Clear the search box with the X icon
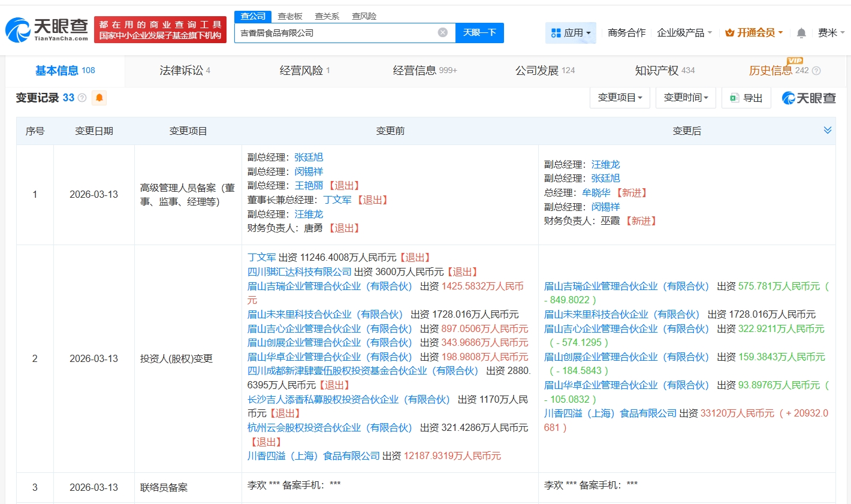The width and height of the screenshot is (851, 504). pyautogui.click(x=442, y=32)
